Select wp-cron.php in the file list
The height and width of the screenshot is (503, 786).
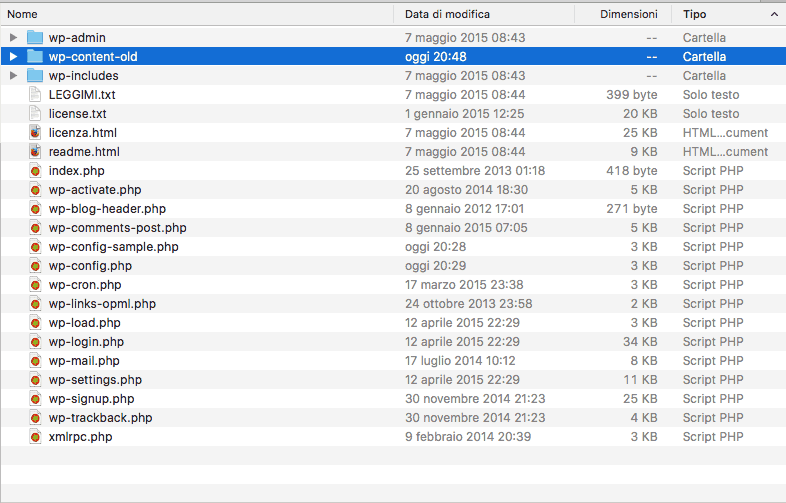point(84,284)
